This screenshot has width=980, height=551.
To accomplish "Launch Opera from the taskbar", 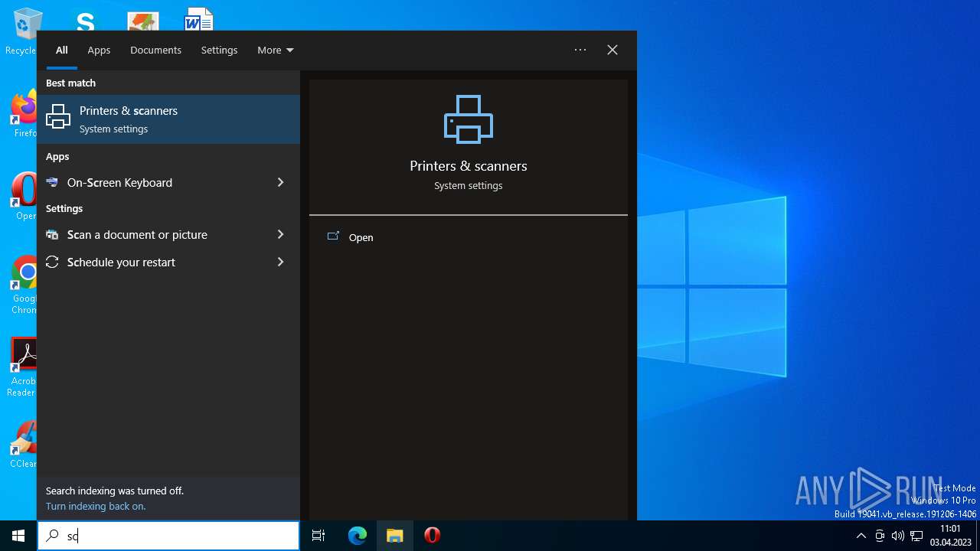I will (432, 536).
